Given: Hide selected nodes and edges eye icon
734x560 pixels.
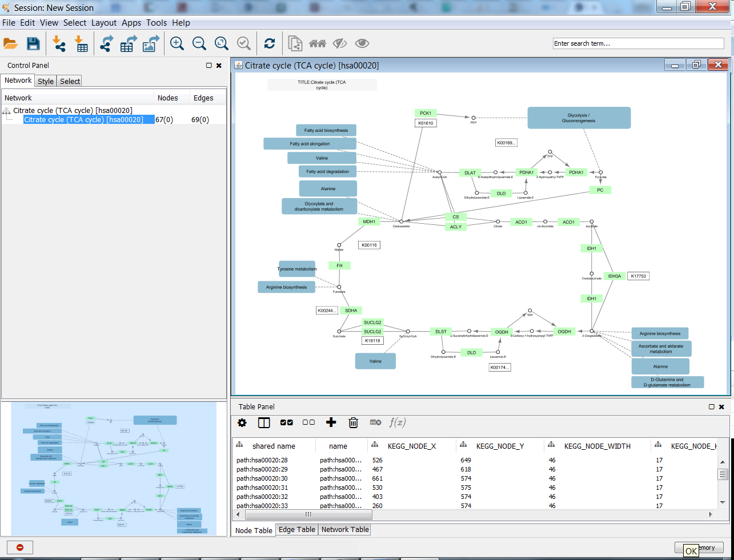Looking at the screenshot, I should click(340, 43).
